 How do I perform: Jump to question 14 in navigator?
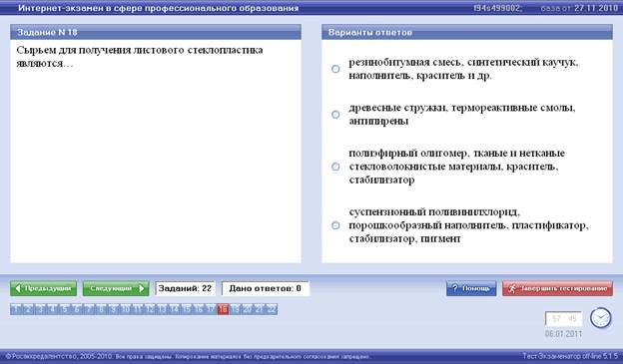click(175, 309)
